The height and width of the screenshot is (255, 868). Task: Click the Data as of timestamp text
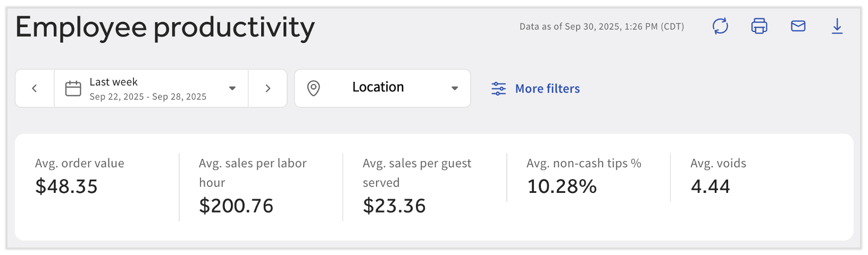pyautogui.click(x=602, y=27)
